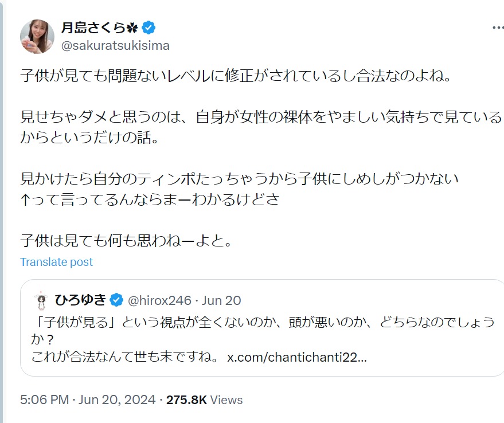Open the more options menu on the post
The image size is (504, 423).
(x=498, y=28)
